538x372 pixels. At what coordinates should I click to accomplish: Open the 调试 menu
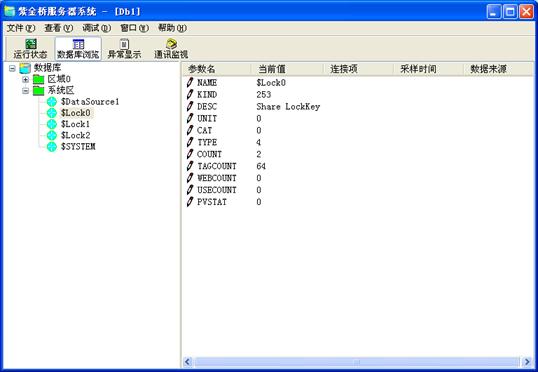pyautogui.click(x=96, y=28)
